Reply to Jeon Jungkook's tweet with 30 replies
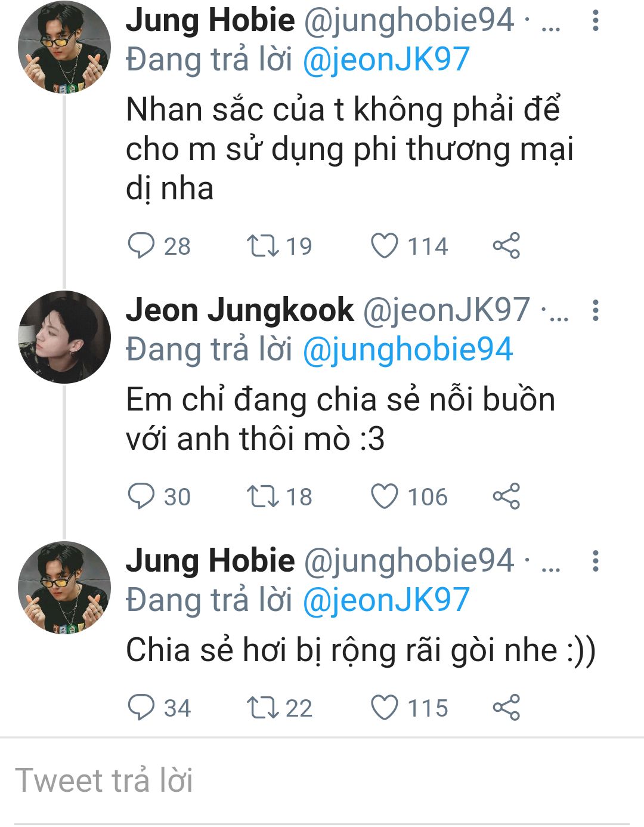Viewport: 644px width, 827px height. pyautogui.click(x=141, y=496)
